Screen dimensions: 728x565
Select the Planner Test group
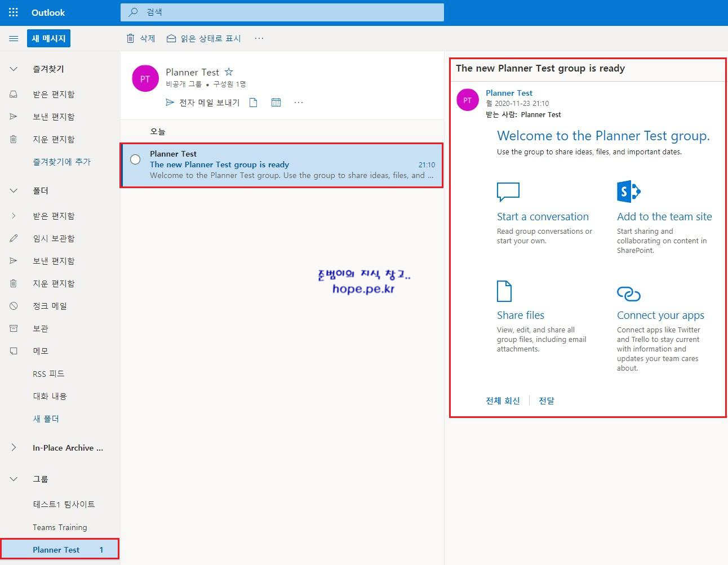[x=60, y=549]
